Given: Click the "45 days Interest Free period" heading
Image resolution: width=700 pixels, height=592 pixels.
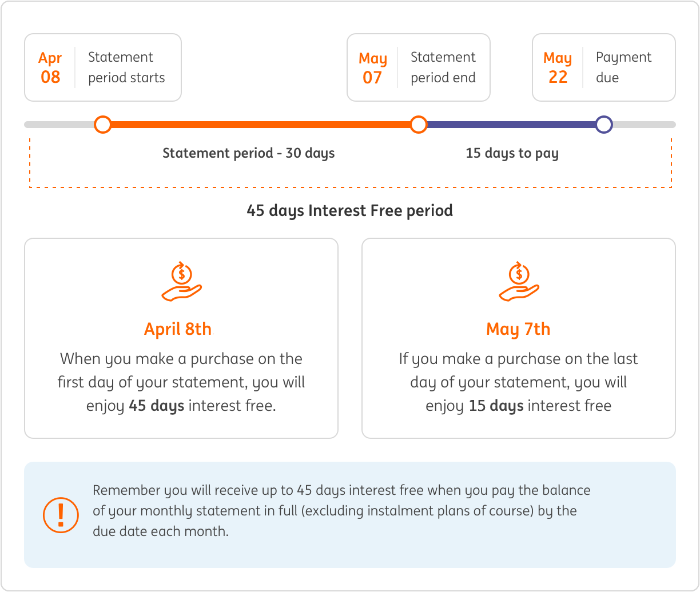Looking at the screenshot, I should click(349, 210).
